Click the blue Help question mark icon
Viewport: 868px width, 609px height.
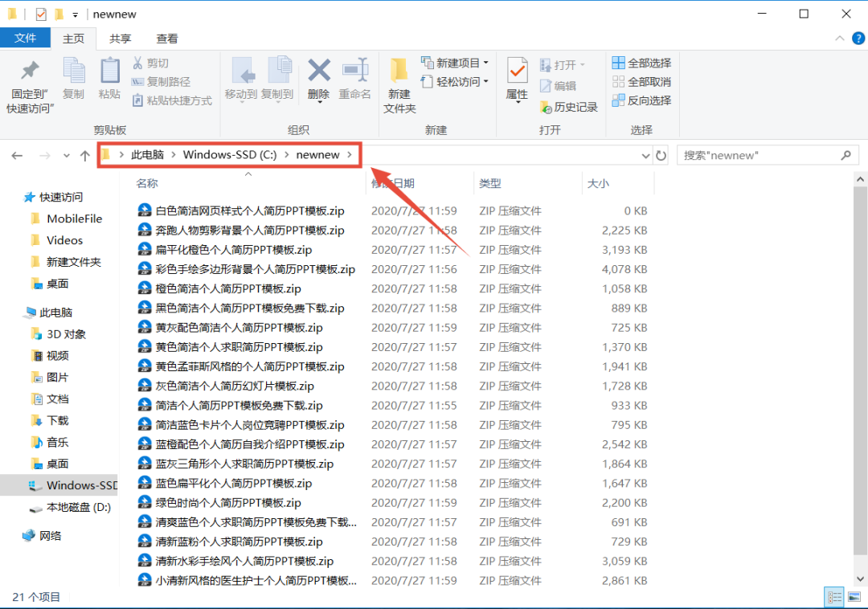pyautogui.click(x=858, y=39)
